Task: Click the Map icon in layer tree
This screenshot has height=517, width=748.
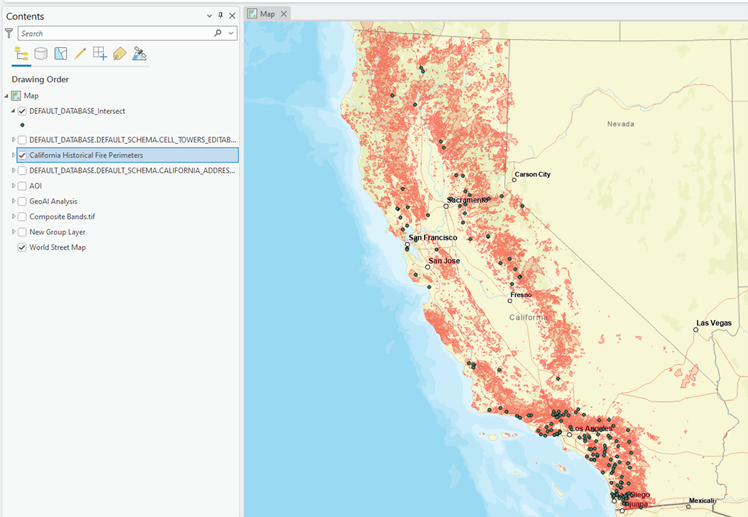Action: point(16,96)
